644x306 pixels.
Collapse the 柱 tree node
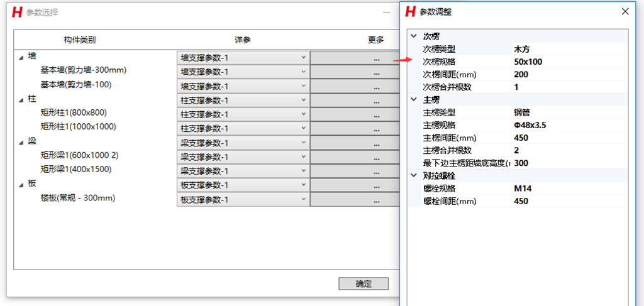(21, 101)
